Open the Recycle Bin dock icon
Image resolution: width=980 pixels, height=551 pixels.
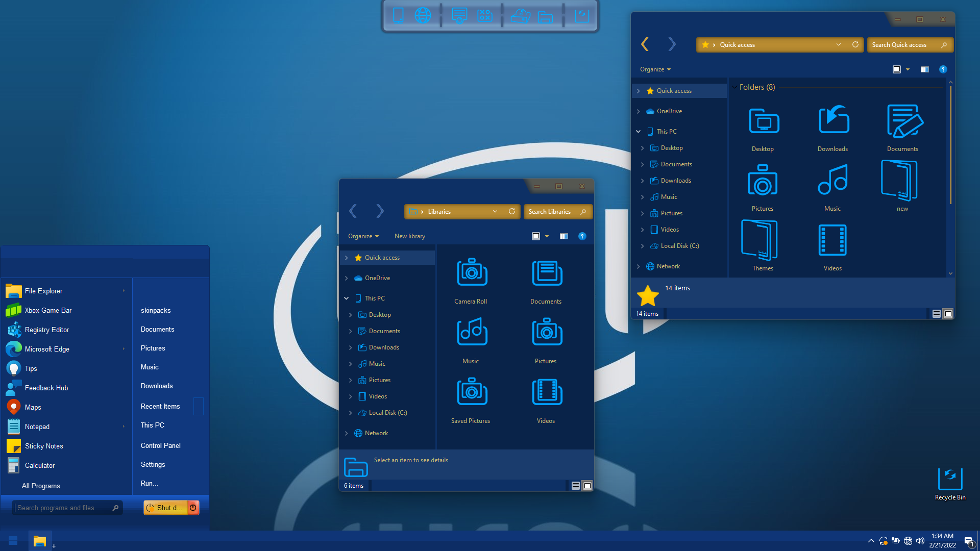pyautogui.click(x=581, y=16)
